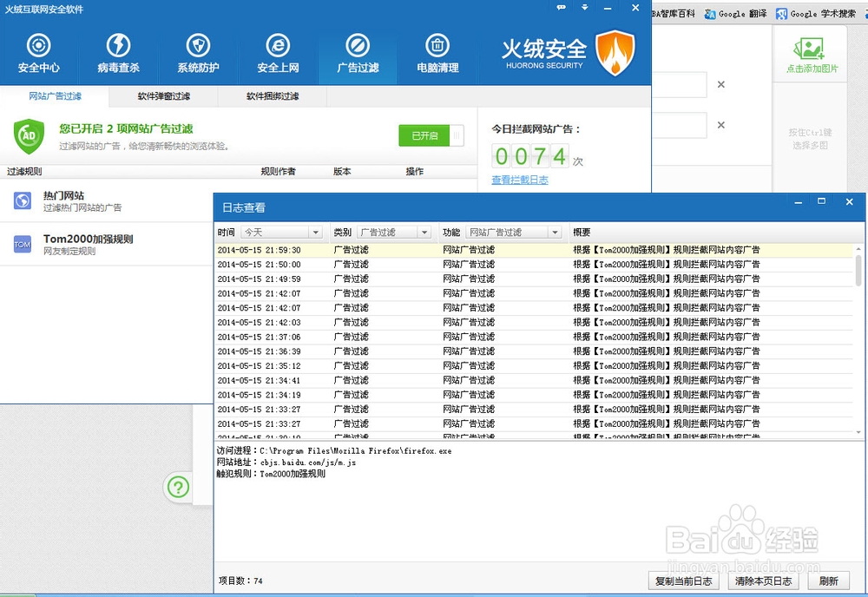Click the Tom2000 rule TOM icon
The height and width of the screenshot is (597, 868).
(23, 244)
